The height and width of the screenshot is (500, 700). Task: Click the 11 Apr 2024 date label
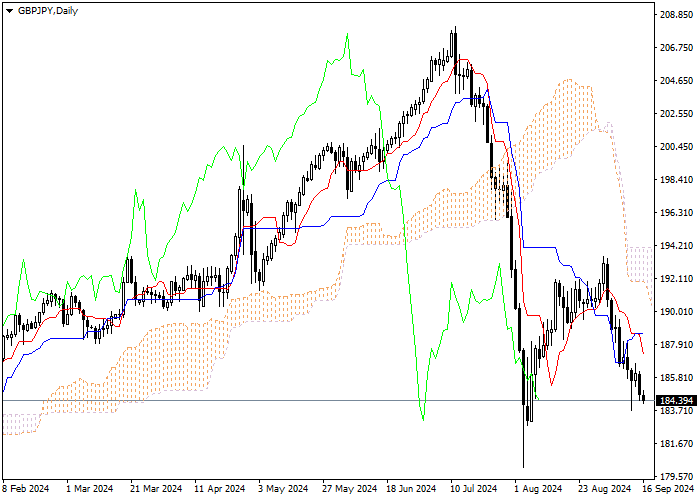(x=220, y=489)
